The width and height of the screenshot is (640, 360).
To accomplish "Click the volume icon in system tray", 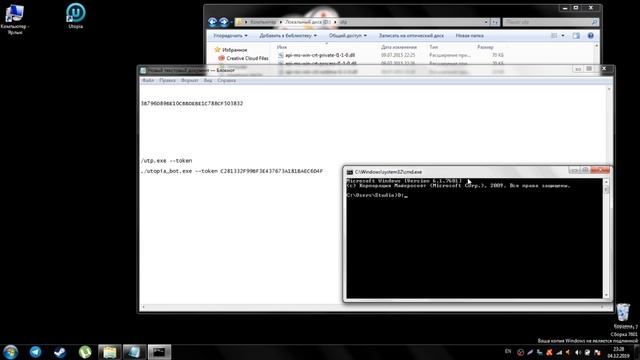I will (578, 352).
